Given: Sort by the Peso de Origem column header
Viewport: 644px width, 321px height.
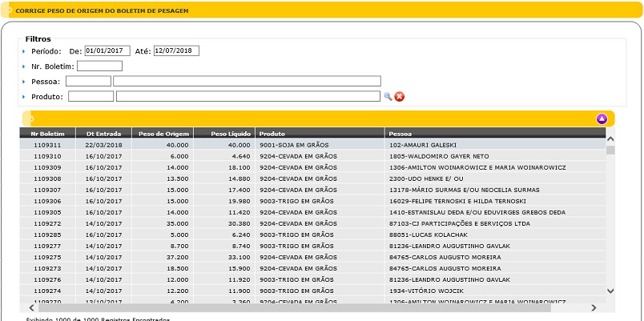Looking at the screenshot, I should [x=163, y=134].
